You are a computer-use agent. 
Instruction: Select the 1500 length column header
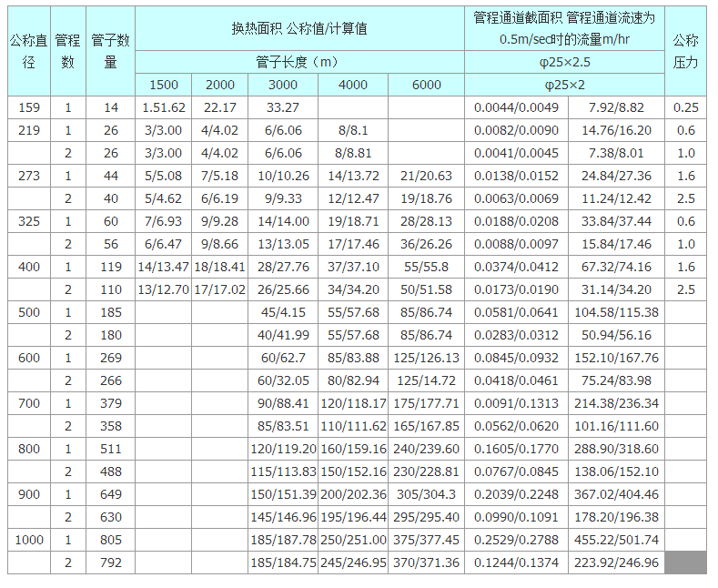(163, 85)
